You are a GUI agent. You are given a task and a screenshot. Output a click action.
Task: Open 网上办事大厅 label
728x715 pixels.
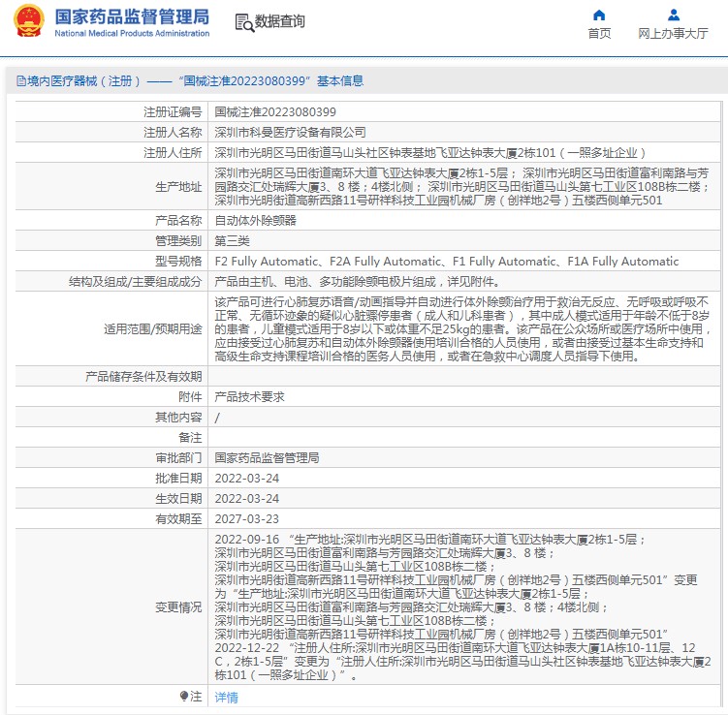pyautogui.click(x=673, y=33)
